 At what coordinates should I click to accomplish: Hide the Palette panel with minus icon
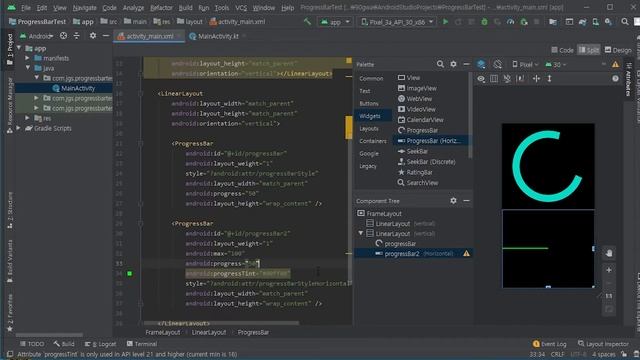pyautogui.click(x=466, y=64)
